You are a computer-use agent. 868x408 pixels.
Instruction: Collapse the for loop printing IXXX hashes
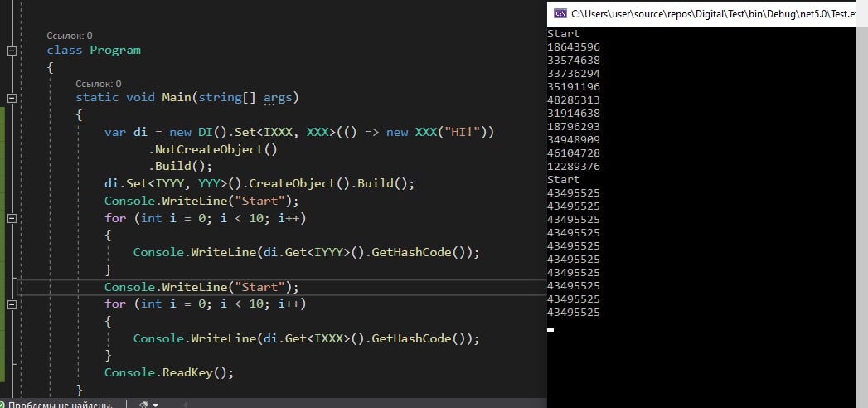tap(12, 304)
